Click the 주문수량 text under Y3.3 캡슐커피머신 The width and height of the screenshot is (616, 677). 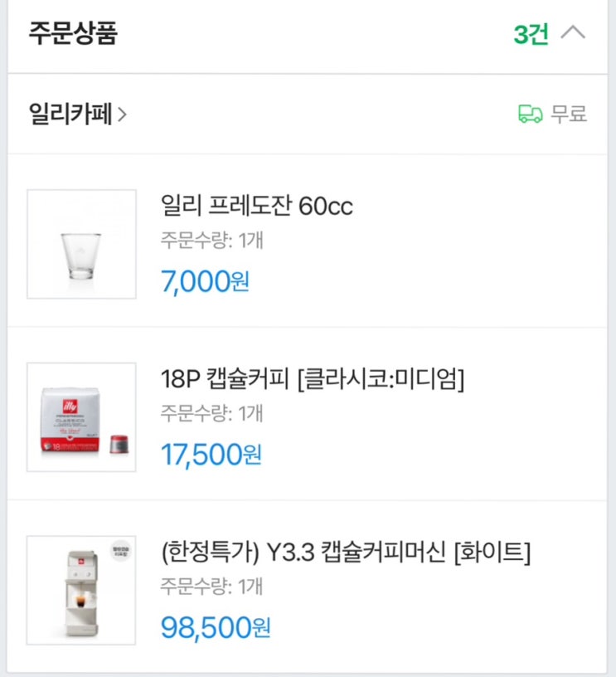(211, 587)
